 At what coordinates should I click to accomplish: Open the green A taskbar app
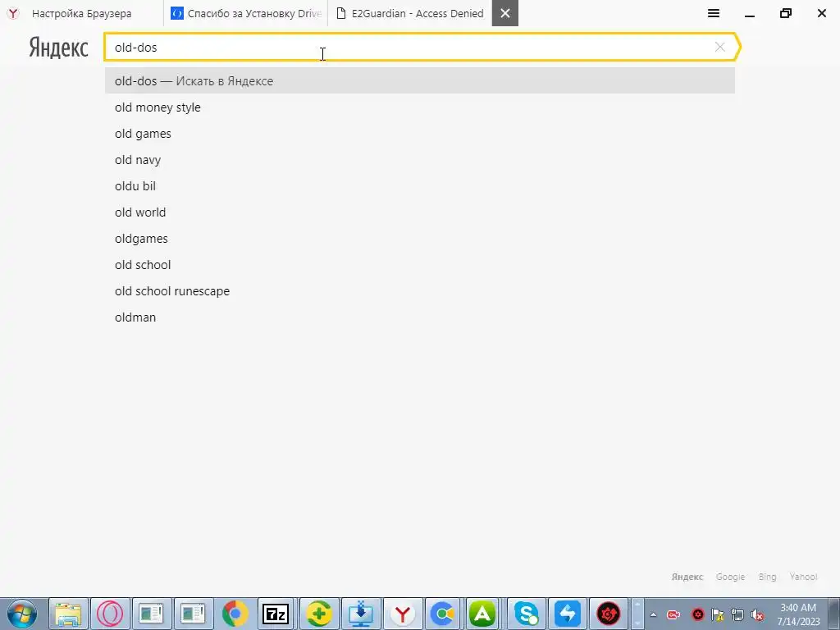click(482, 614)
